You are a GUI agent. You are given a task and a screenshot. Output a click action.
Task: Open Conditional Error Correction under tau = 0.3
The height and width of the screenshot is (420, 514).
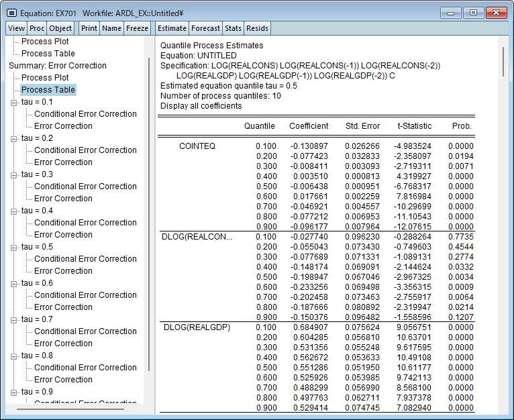(x=85, y=187)
